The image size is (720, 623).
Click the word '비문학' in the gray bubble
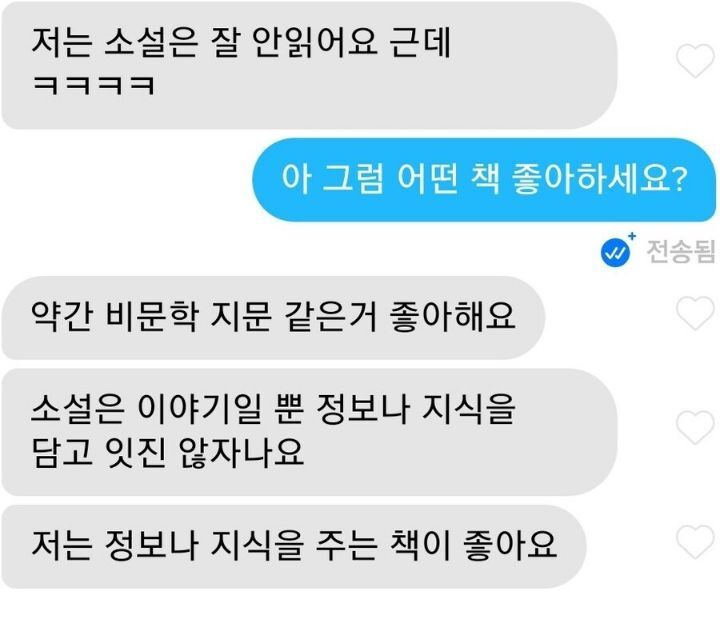(152, 317)
